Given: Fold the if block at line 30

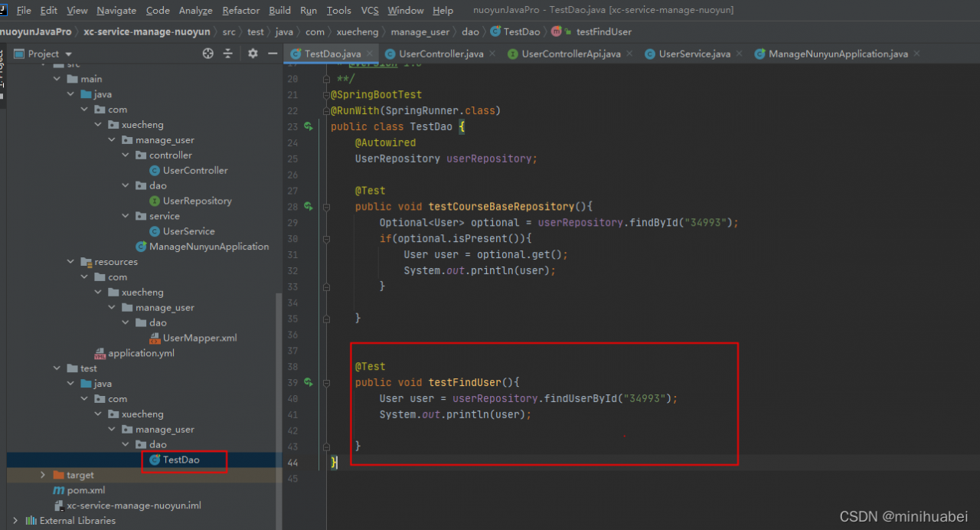Looking at the screenshot, I should click(x=326, y=238).
